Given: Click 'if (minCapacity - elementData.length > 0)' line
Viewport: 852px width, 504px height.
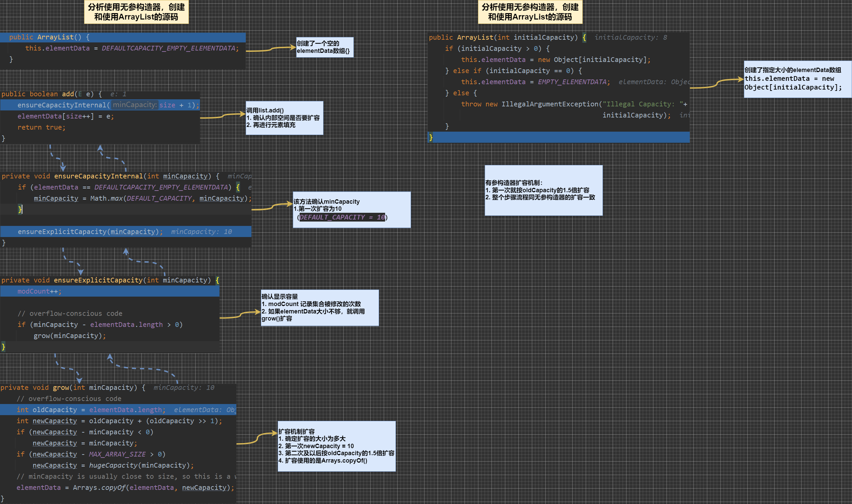Looking at the screenshot, I should point(100,325).
